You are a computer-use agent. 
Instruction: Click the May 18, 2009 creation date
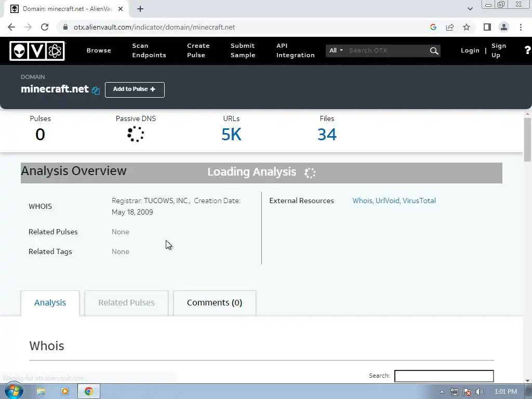point(132,212)
